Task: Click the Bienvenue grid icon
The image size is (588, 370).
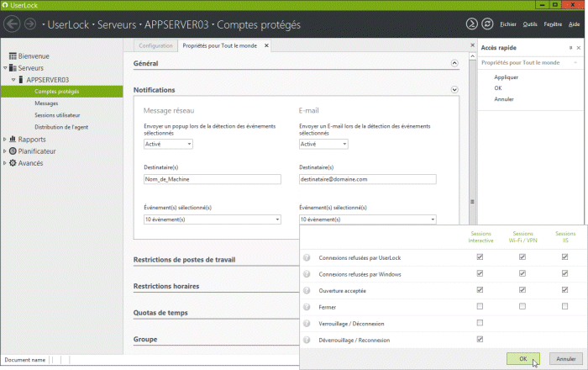Action: tap(13, 55)
